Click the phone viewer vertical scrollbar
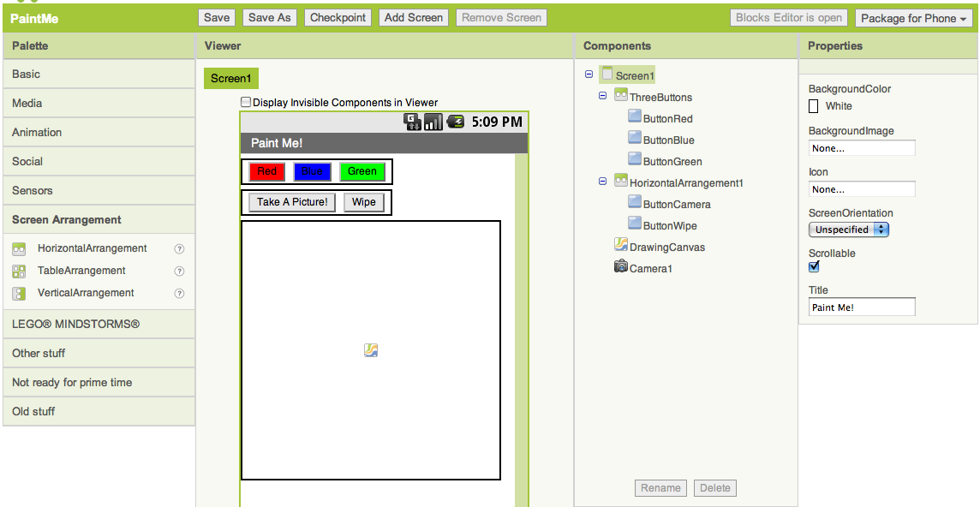The image size is (980, 507). (x=521, y=330)
